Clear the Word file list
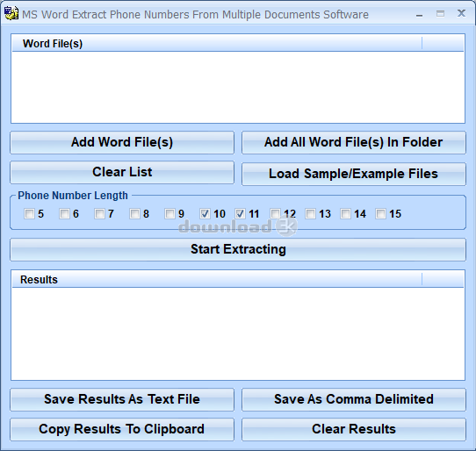 click(x=122, y=172)
